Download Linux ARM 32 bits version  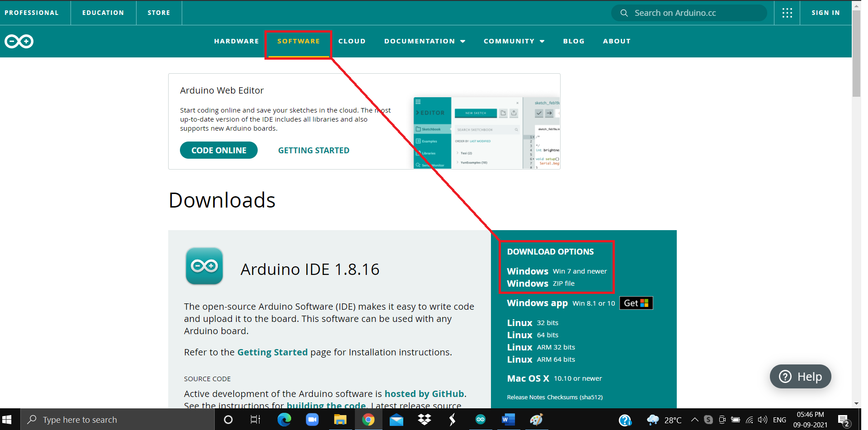point(541,347)
